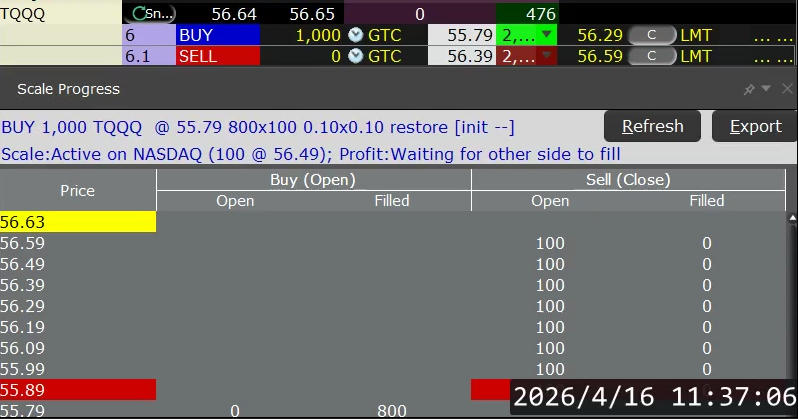Image resolution: width=798 pixels, height=419 pixels.
Task: Close the Scale Progress panel
Action: [785, 89]
